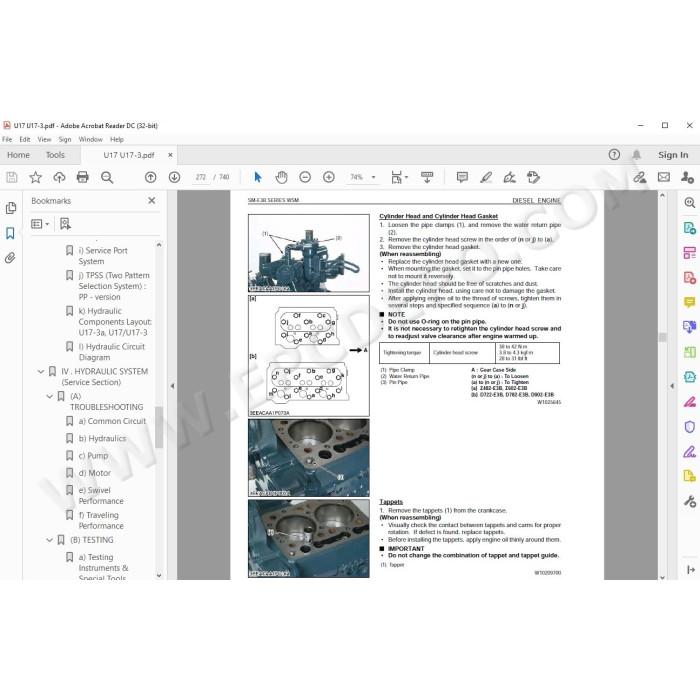The height and width of the screenshot is (700, 700).
Task: Open the Attachments paperclip icon
Action: [10, 258]
